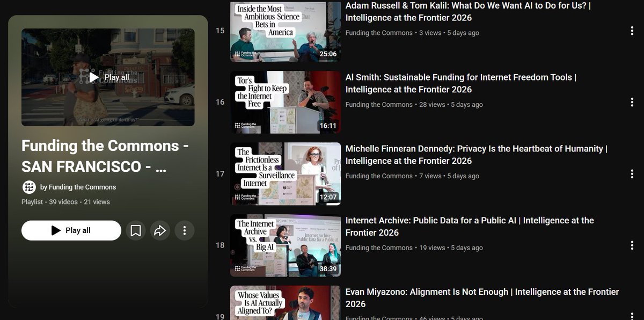Open Evan Miyazono Alignment Is Not Enough title

(482, 297)
